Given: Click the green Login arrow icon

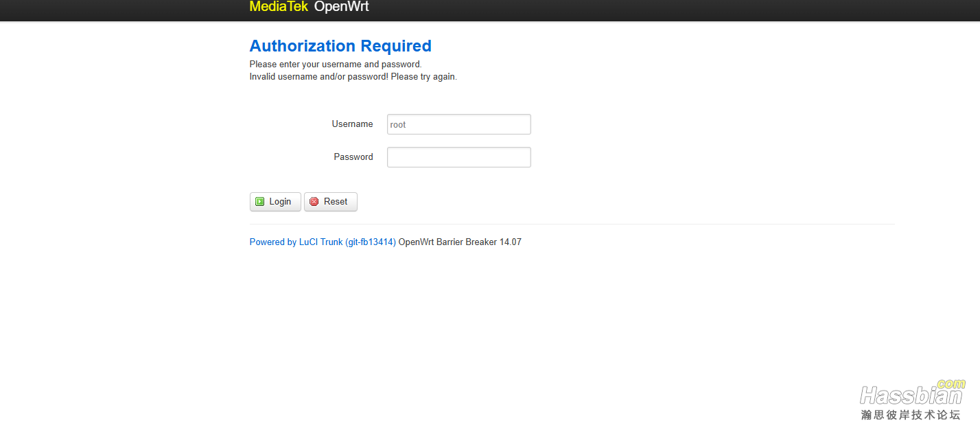Looking at the screenshot, I should pyautogui.click(x=259, y=202).
